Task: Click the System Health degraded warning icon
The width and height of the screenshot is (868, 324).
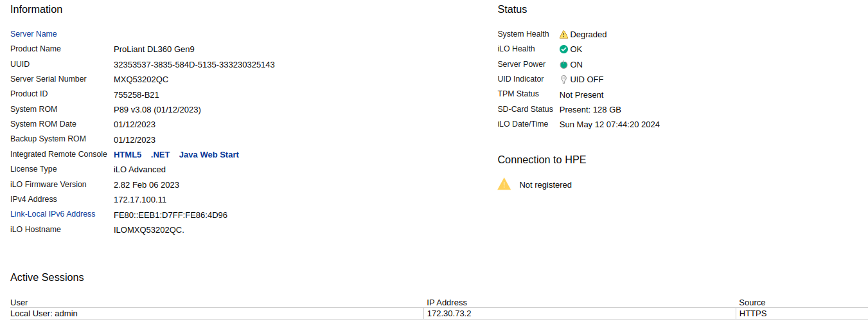Action: [x=563, y=35]
